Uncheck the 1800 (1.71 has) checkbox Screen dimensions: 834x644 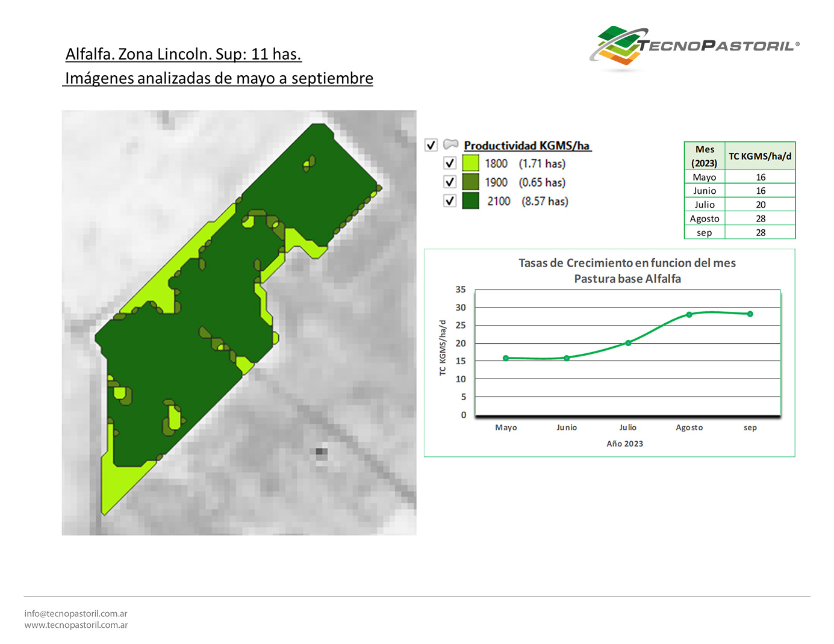tap(450, 163)
